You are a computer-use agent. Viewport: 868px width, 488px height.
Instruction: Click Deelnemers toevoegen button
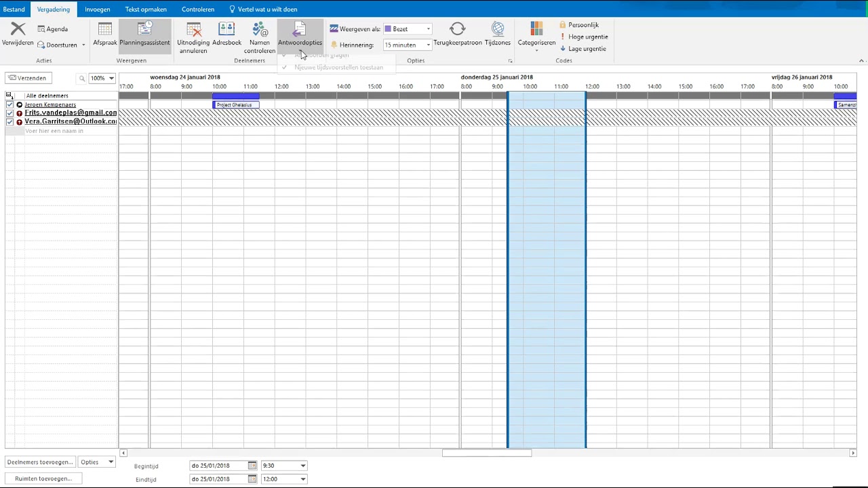point(40,462)
